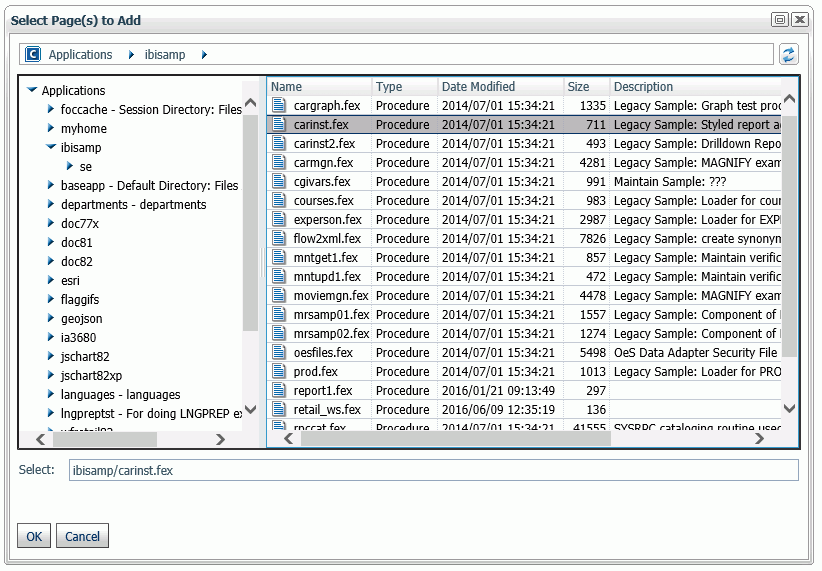The height and width of the screenshot is (571, 822).
Task: Click the file icon for moviemgn.fex
Action: tap(279, 295)
